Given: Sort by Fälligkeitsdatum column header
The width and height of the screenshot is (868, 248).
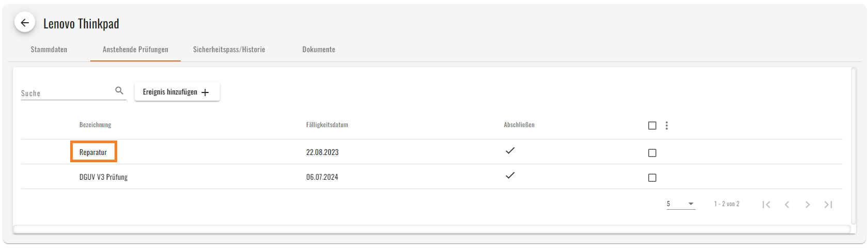Looking at the screenshot, I should (327, 125).
